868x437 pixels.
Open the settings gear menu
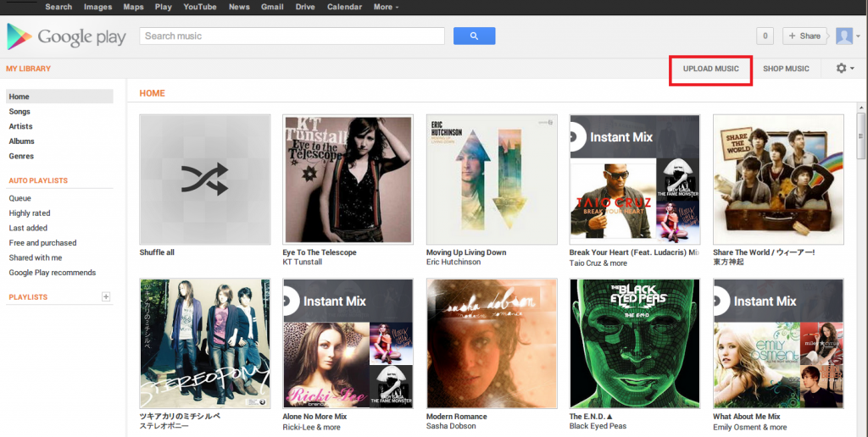[842, 68]
